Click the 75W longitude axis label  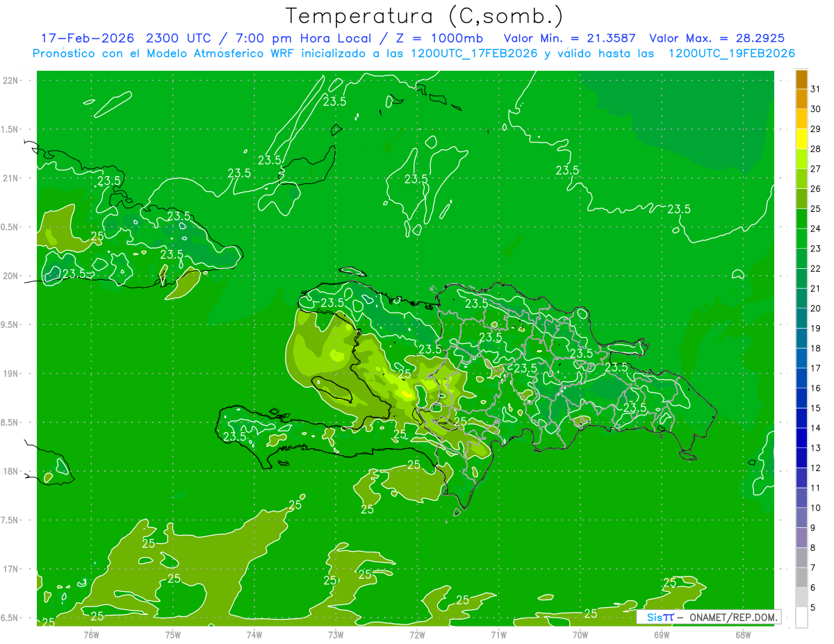click(x=172, y=635)
